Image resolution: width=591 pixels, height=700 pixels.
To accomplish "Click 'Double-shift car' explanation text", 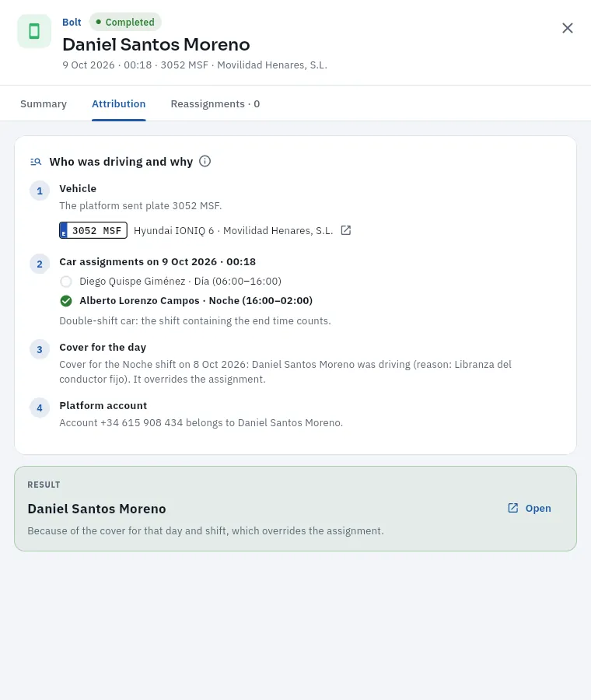I will coord(195,321).
